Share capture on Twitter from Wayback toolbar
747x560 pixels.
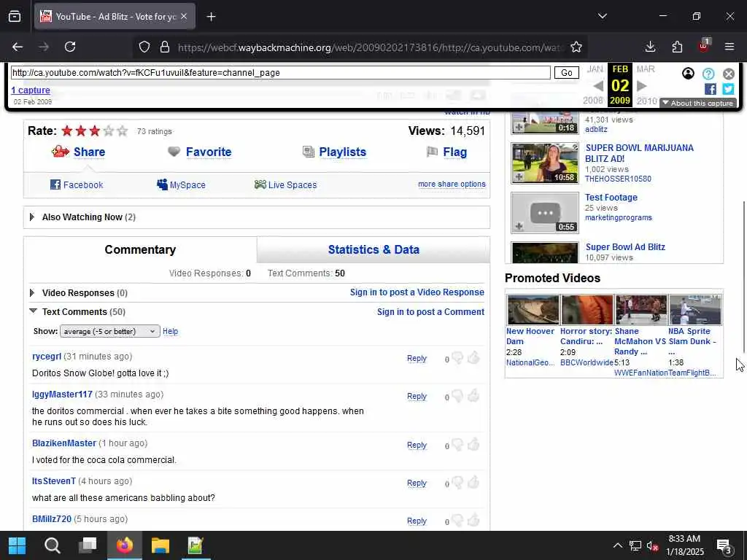(728, 89)
